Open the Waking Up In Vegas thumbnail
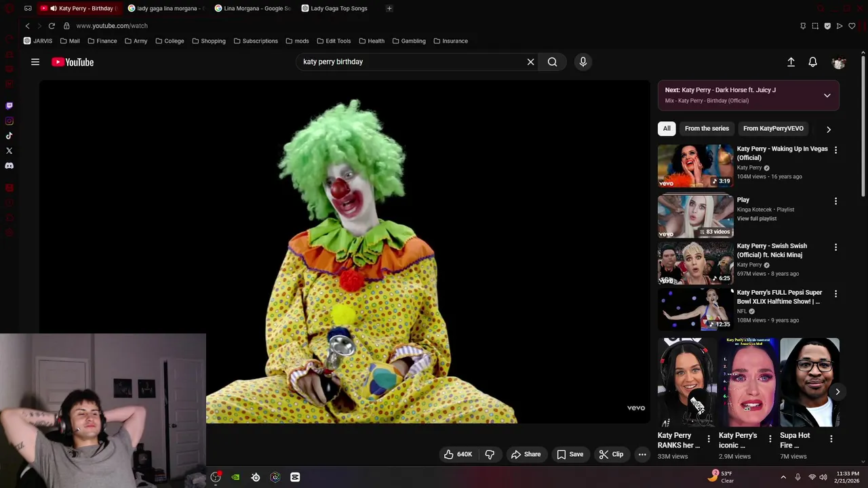This screenshot has width=868, height=488. click(695, 165)
